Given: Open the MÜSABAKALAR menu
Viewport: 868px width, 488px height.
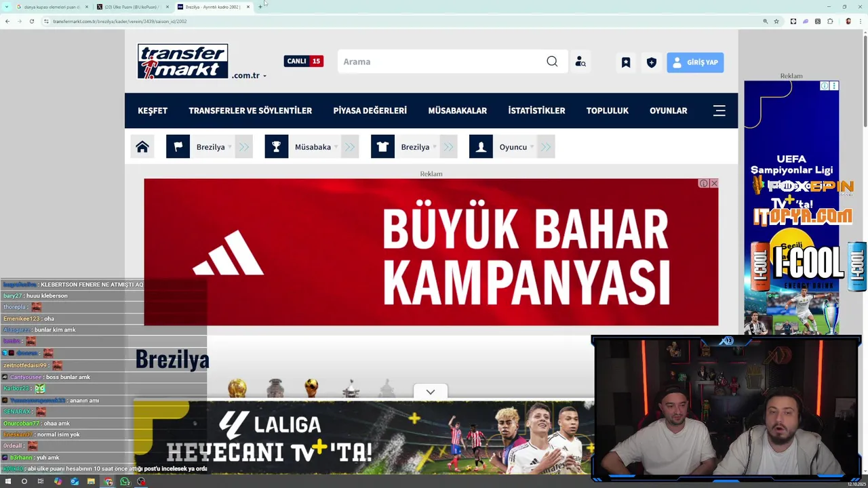Looking at the screenshot, I should point(458,110).
